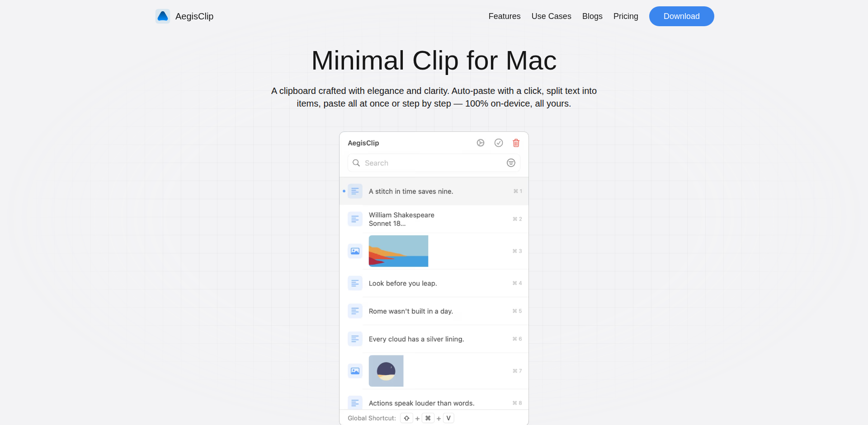Open the filter icon in the search bar

[511, 163]
